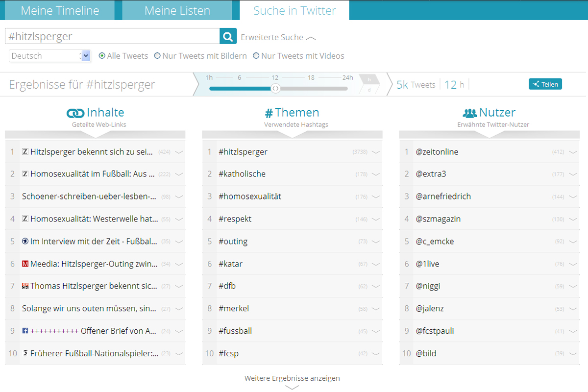
Task: Expand the #hitzlsperger hashtag row chevron
Action: (376, 152)
